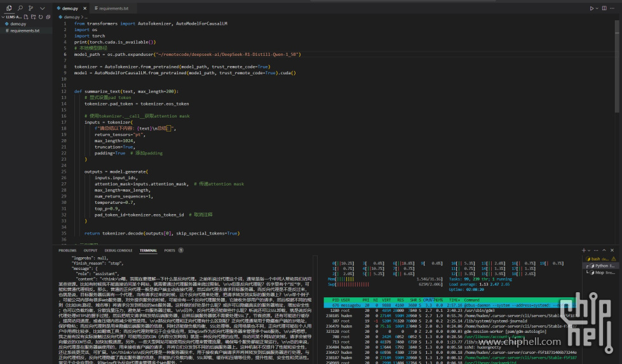
Task: Select requirements.txt in the file explorer
Action: point(26,30)
